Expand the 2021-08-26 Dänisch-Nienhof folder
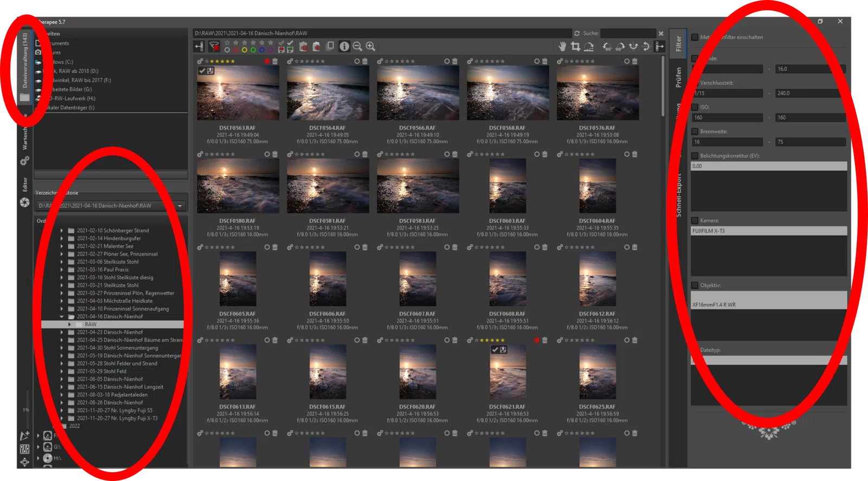868x481 pixels. tap(61, 403)
